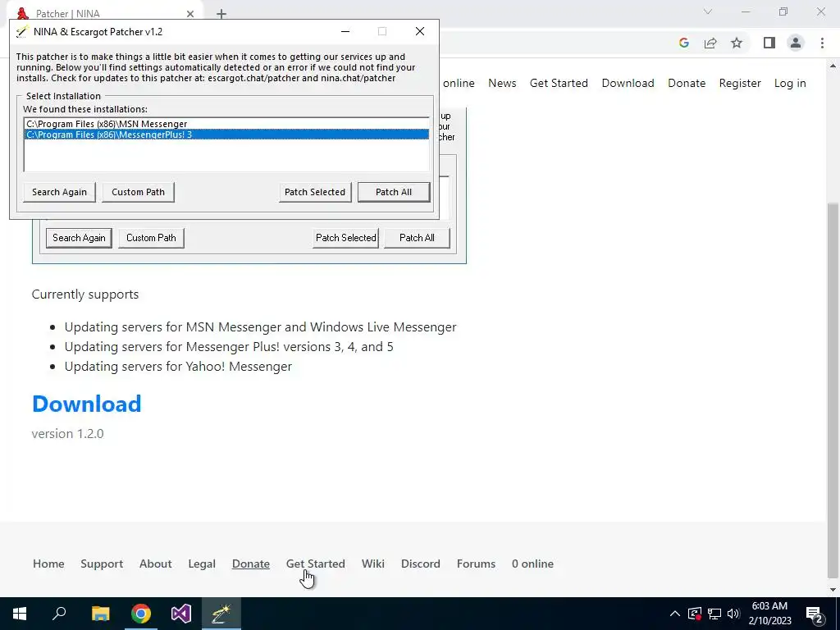840x630 pixels.
Task: Select the MSN Messenger installation row
Action: point(226,124)
